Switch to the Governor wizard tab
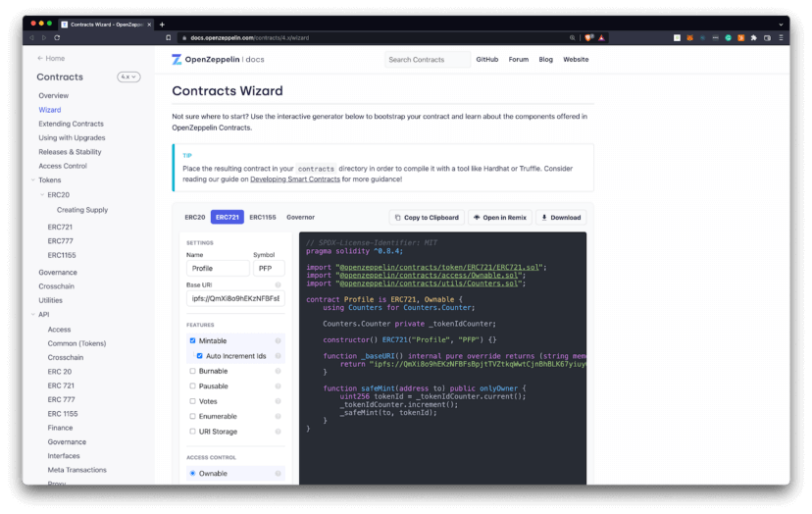 (300, 217)
